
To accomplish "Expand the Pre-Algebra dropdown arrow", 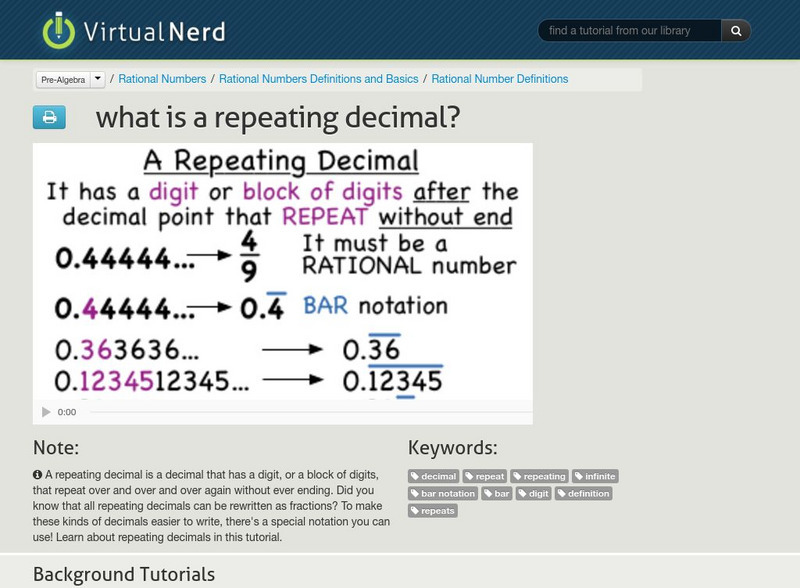I will (96, 76).
